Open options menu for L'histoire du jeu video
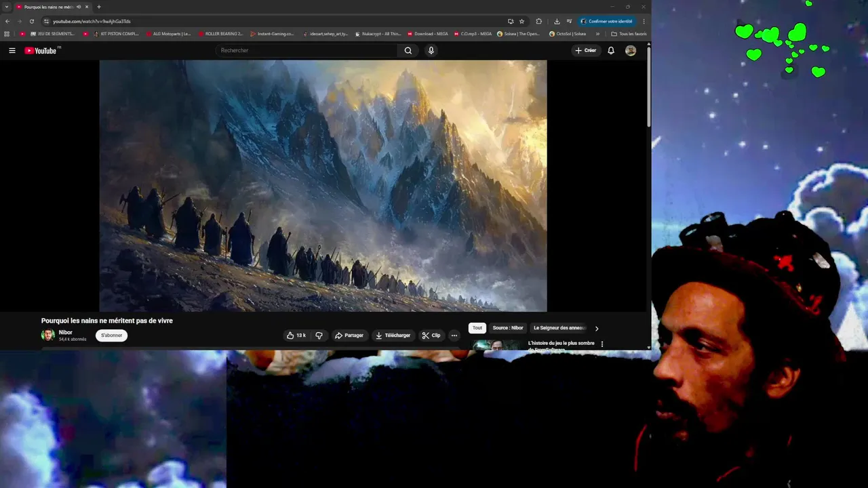The width and height of the screenshot is (868, 488). [602, 344]
